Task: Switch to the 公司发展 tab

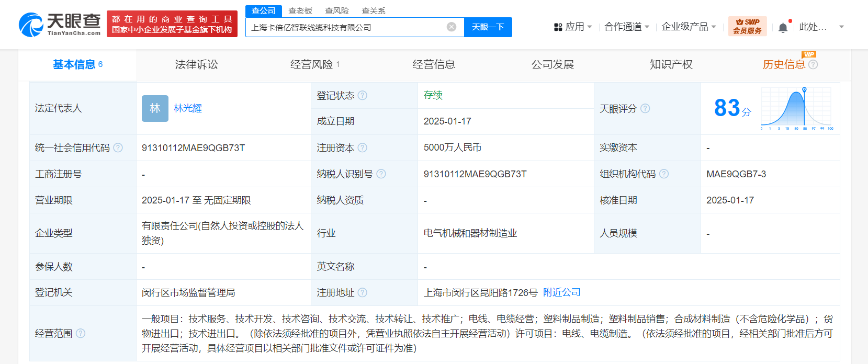Action: pos(553,64)
